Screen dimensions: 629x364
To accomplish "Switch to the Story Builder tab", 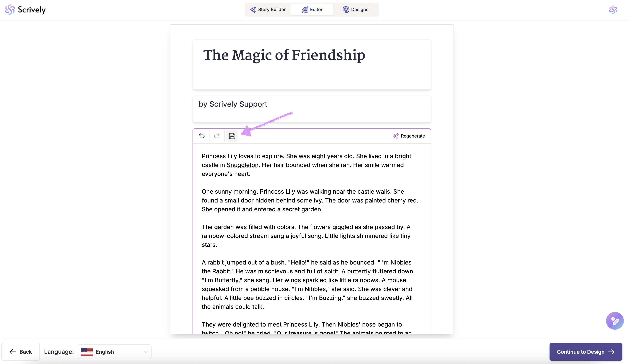I will pyautogui.click(x=268, y=9).
